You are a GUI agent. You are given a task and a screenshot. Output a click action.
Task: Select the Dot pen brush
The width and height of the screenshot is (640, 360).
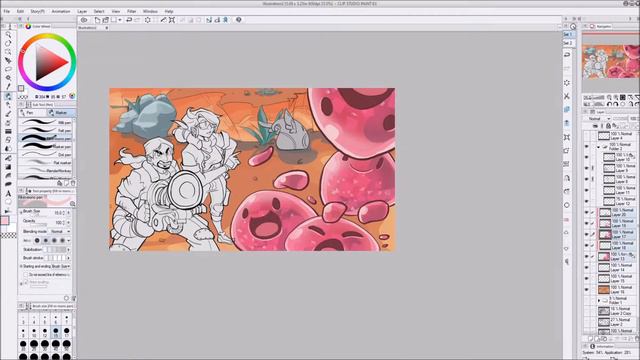[46, 155]
